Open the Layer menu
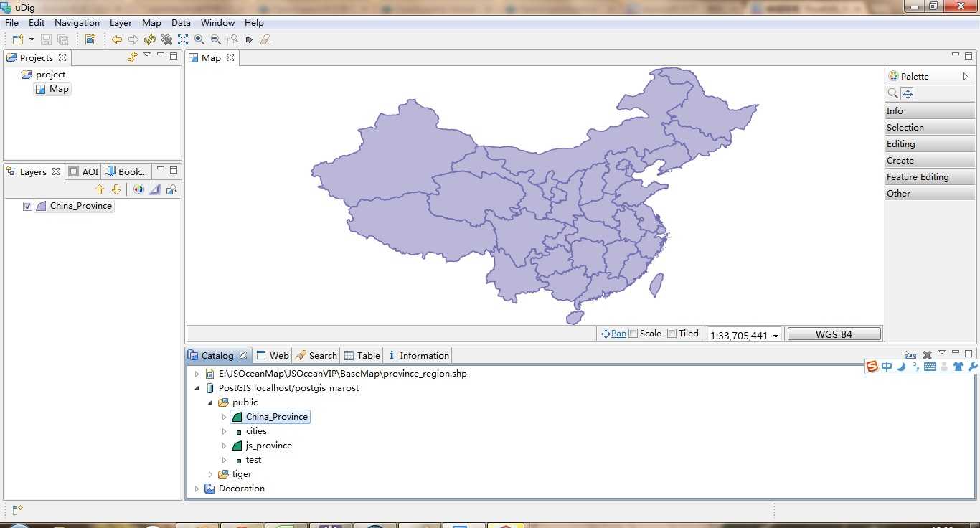980x528 pixels. (x=121, y=23)
